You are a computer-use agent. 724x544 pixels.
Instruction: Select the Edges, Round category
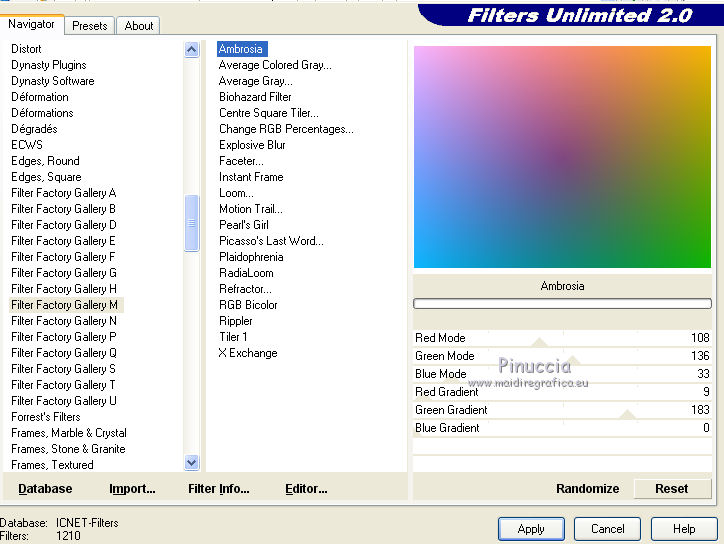point(45,161)
